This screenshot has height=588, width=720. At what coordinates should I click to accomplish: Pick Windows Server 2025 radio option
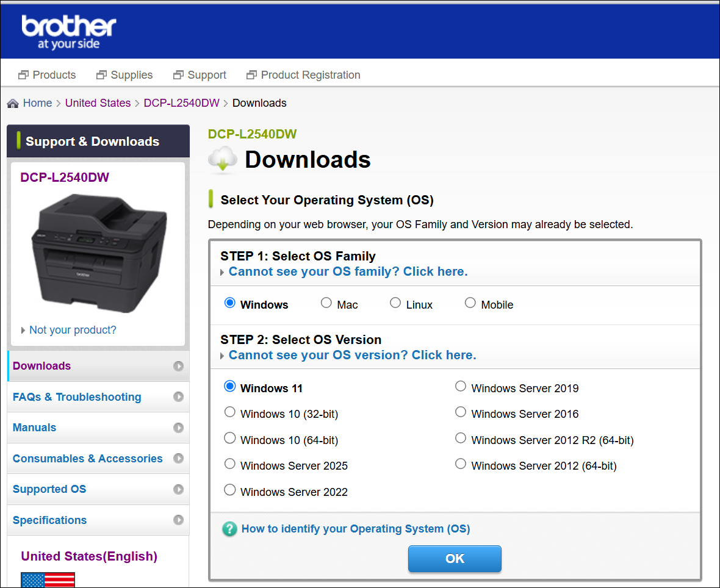229,464
